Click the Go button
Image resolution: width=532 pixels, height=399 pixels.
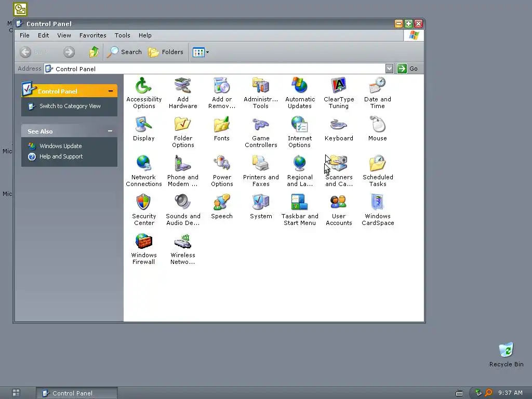tap(407, 69)
